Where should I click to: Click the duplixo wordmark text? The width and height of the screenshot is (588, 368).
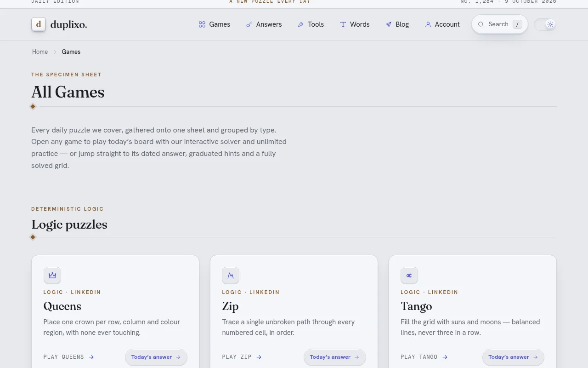[x=69, y=24]
